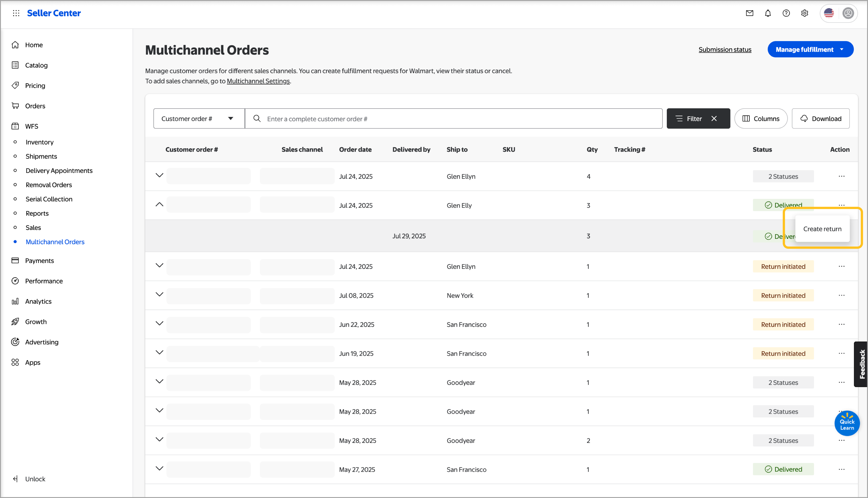
Task: Select Multichannel Orders submenu item
Action: 55,242
